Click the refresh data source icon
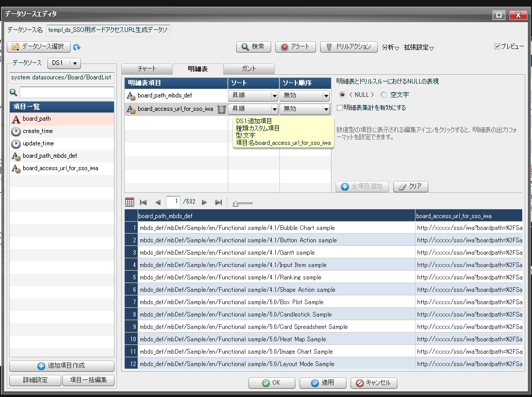The image size is (532, 397). pyautogui.click(x=77, y=47)
